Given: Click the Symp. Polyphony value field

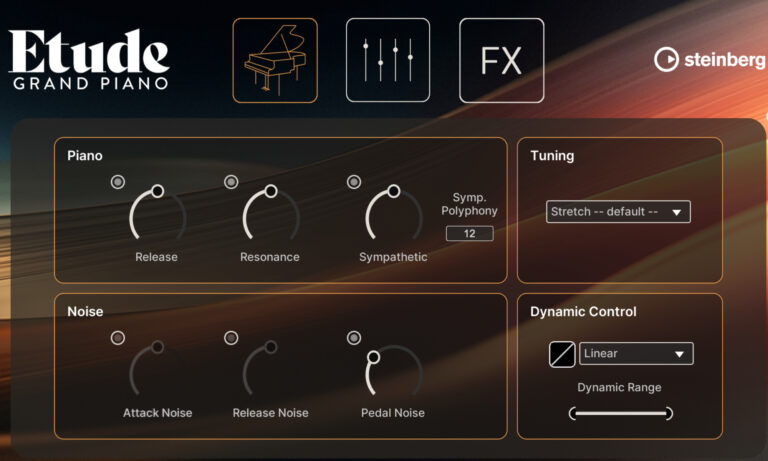Looking at the screenshot, I should 469,234.
